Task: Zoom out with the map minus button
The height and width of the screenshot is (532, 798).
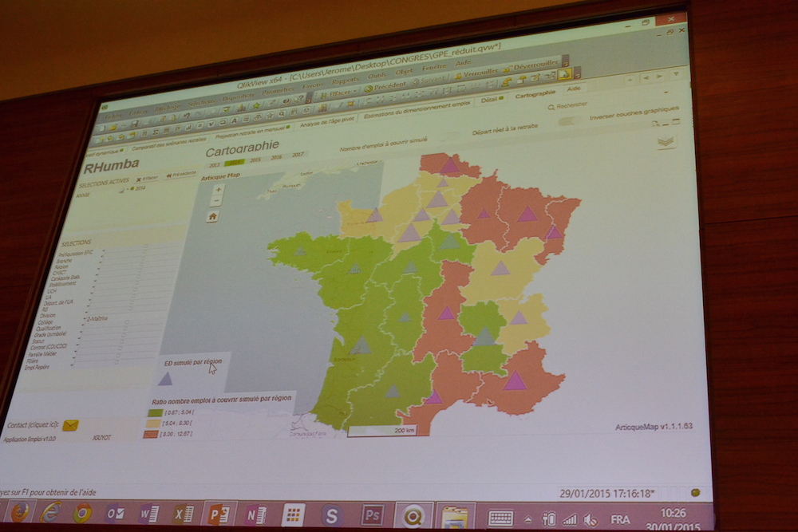Action: click(x=218, y=201)
